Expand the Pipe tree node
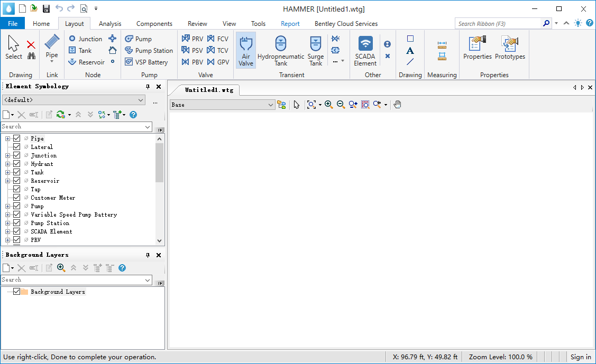 point(7,138)
